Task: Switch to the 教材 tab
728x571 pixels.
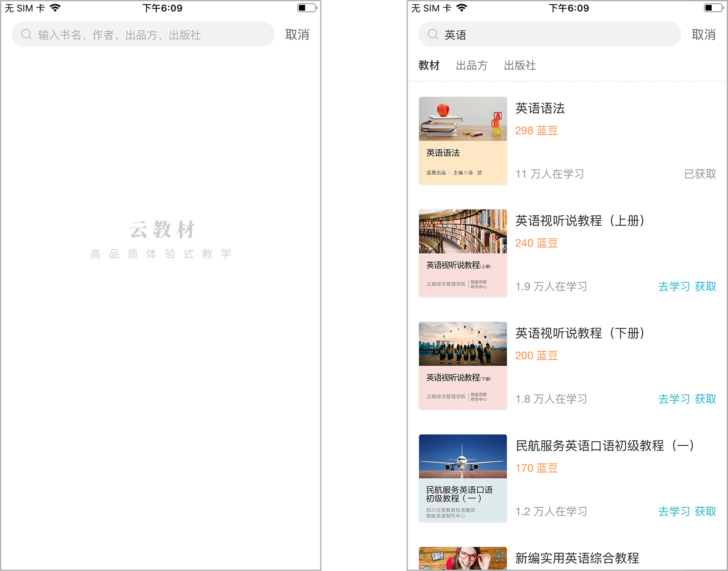Action: pyautogui.click(x=429, y=65)
